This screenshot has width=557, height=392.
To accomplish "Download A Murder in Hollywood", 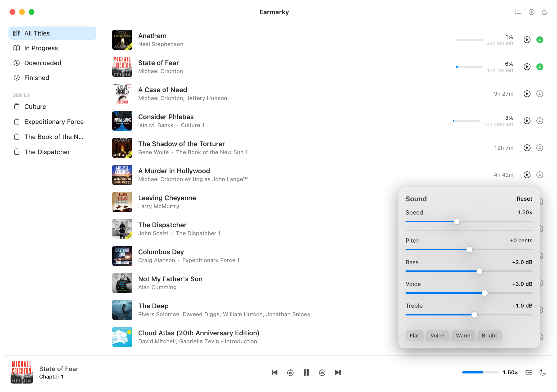I will click(x=540, y=175).
